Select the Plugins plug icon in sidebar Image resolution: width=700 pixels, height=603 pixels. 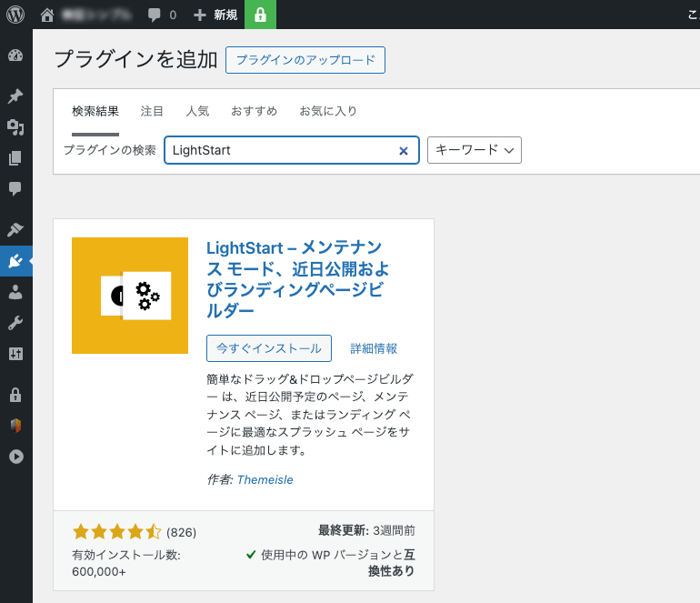pyautogui.click(x=15, y=261)
